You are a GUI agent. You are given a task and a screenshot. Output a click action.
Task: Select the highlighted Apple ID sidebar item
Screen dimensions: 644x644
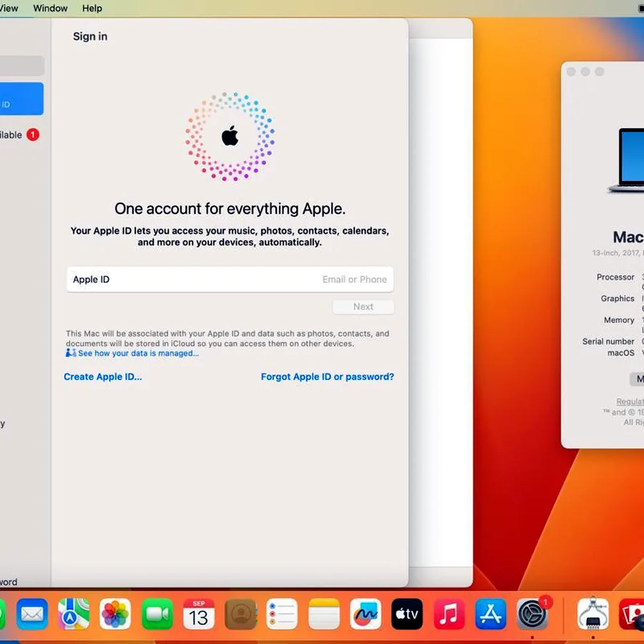point(21,99)
